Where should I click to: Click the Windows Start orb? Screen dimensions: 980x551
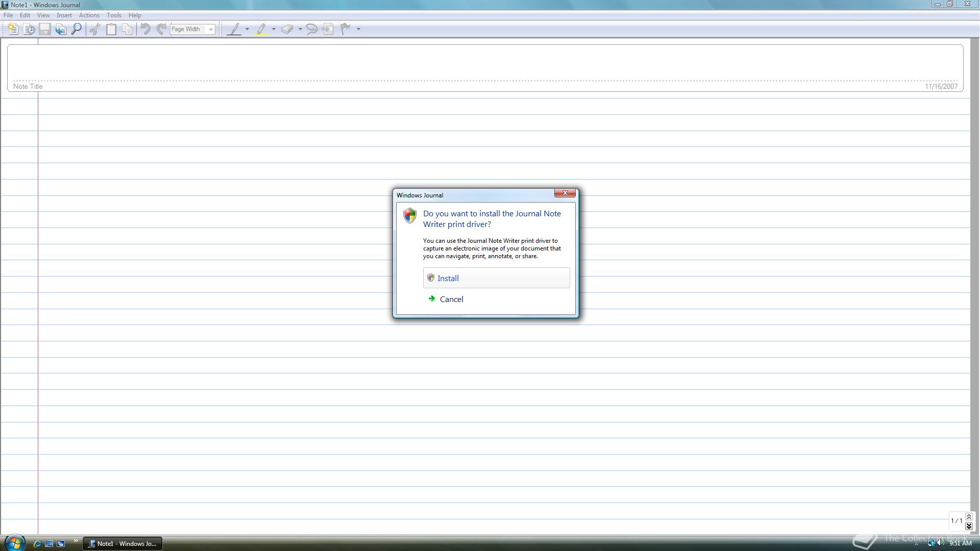(x=15, y=543)
